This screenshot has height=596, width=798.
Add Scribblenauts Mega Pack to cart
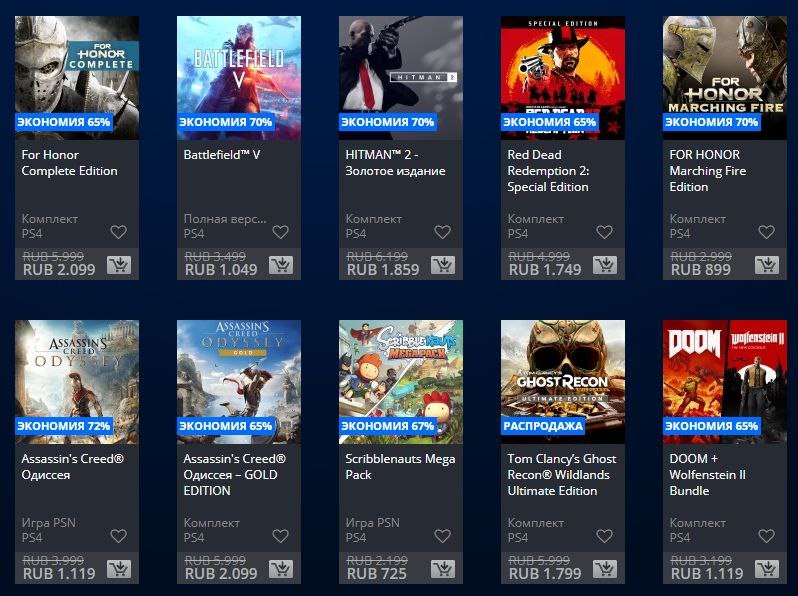click(443, 569)
